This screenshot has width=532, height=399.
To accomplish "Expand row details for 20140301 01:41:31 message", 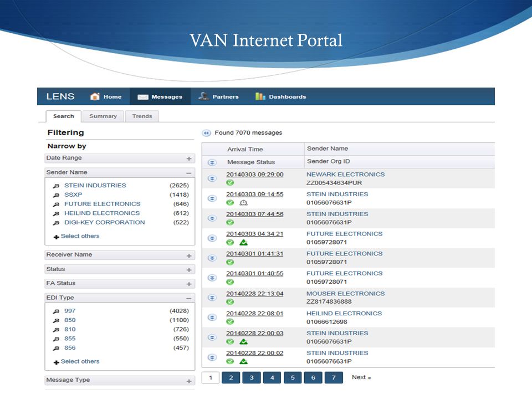I will click(x=212, y=258).
